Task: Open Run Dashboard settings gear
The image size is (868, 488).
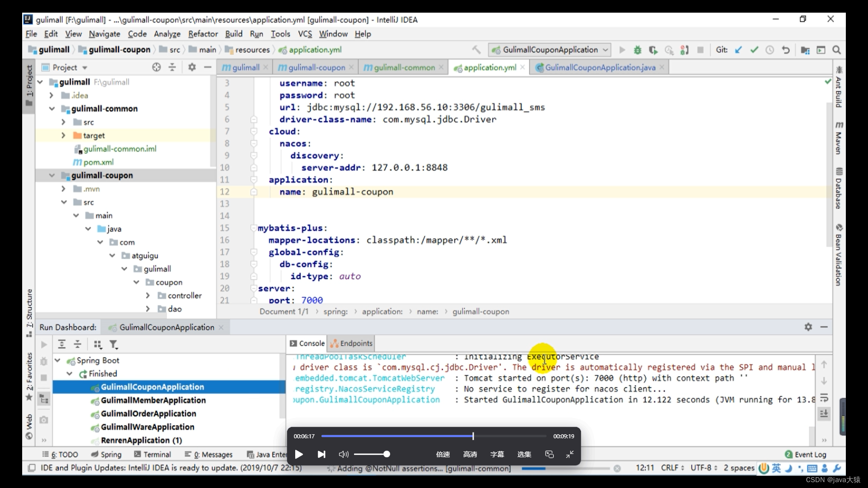Action: (808, 327)
